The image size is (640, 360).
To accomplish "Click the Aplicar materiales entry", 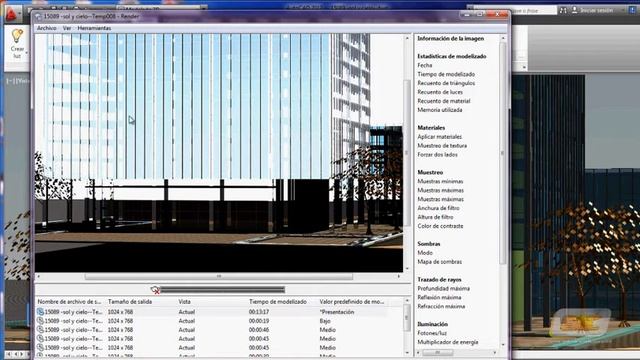I will (x=439, y=137).
